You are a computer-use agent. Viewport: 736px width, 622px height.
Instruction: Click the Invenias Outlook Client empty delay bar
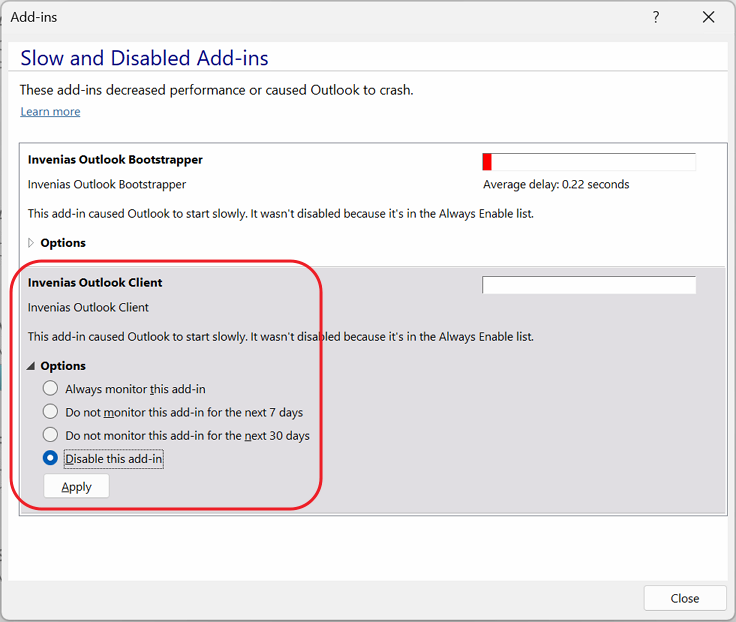(x=589, y=285)
